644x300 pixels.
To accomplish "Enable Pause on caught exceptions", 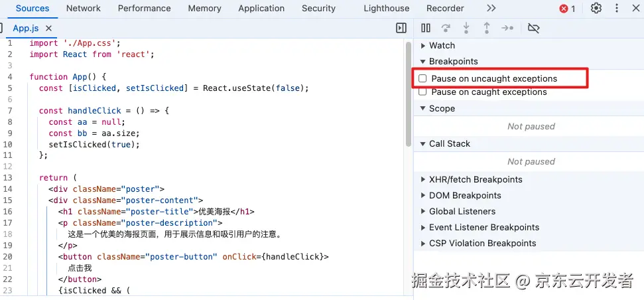I will pyautogui.click(x=422, y=92).
